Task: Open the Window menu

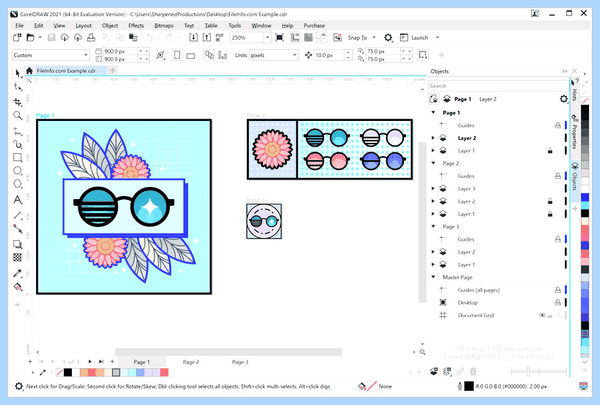Action: [261, 26]
